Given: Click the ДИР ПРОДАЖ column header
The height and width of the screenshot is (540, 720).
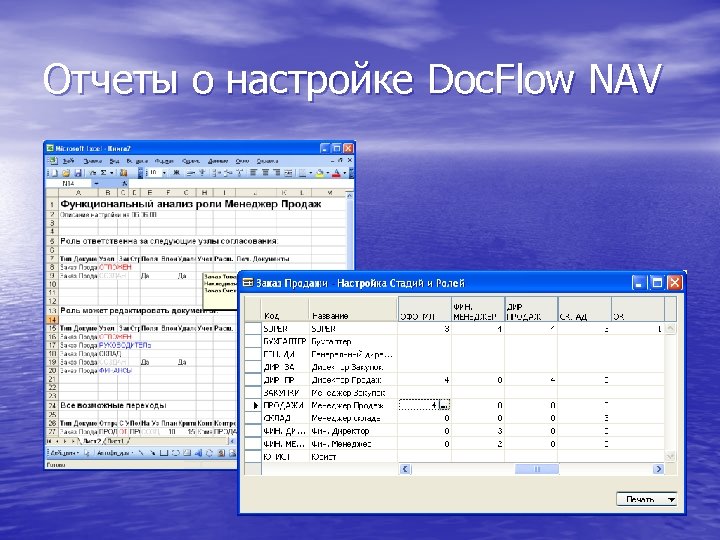Looking at the screenshot, I should pyautogui.click(x=531, y=309).
